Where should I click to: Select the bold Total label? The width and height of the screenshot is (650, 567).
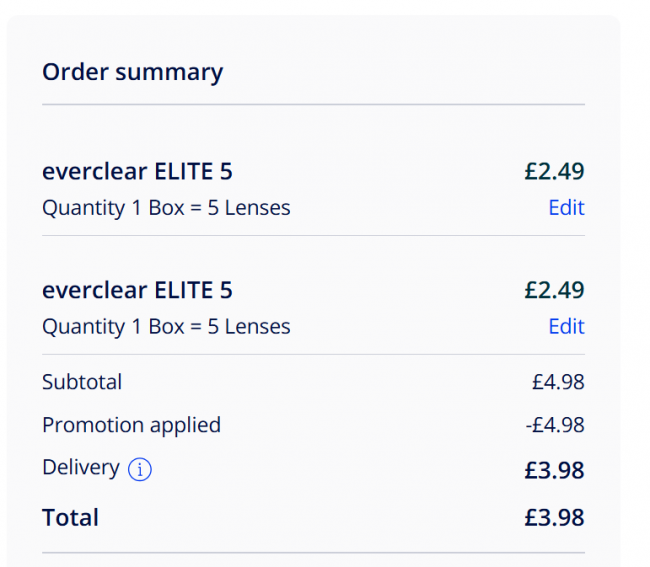[x=70, y=517]
